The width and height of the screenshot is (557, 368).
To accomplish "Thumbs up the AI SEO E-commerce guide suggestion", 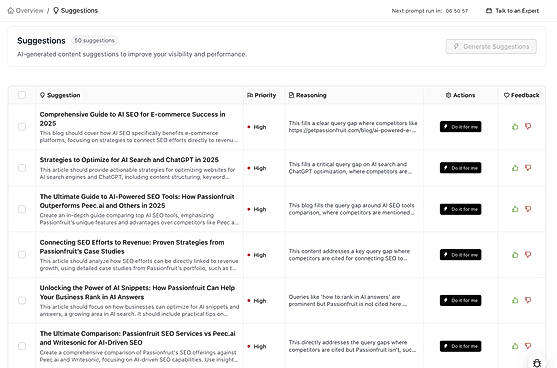I will (515, 126).
